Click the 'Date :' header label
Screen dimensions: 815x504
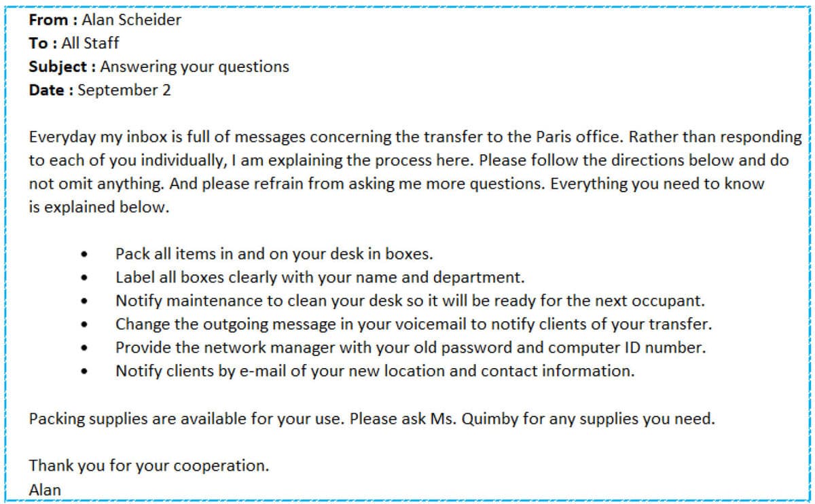[51, 90]
